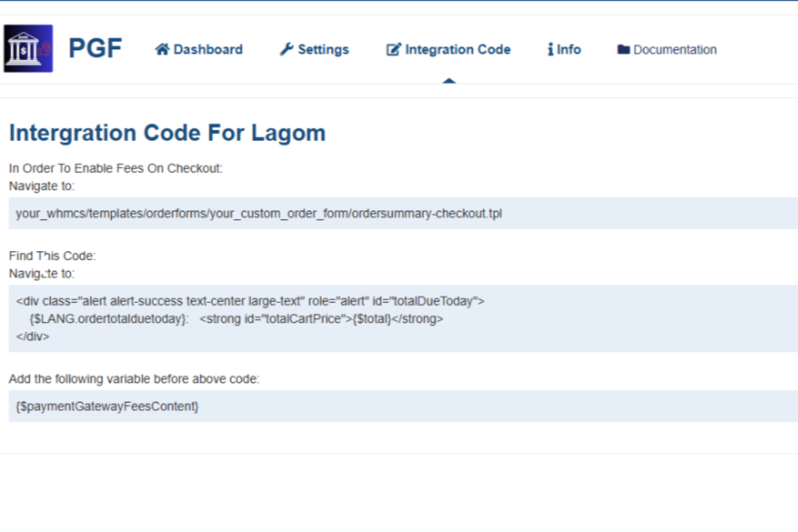The image size is (798, 532).
Task: Click the PGF bank logo image
Action: tap(28, 48)
